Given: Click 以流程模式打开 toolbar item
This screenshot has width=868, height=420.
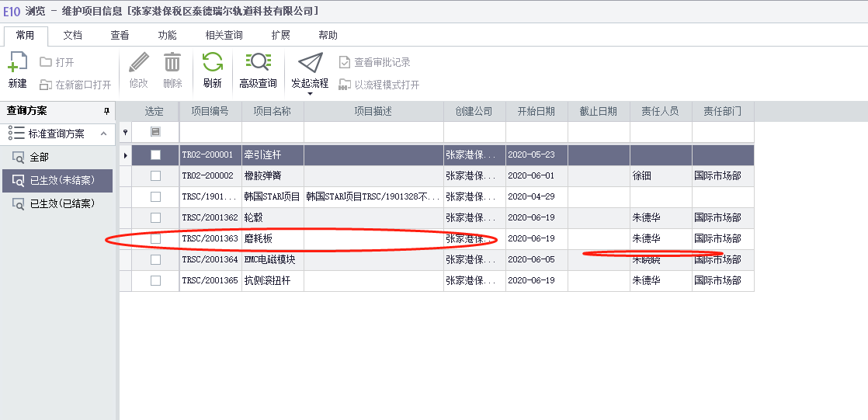Looking at the screenshot, I should (x=379, y=85).
